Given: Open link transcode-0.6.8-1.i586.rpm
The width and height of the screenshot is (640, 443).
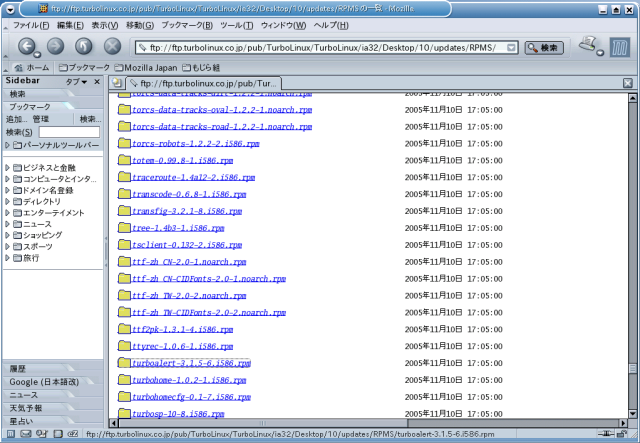Looking at the screenshot, I should 189,194.
